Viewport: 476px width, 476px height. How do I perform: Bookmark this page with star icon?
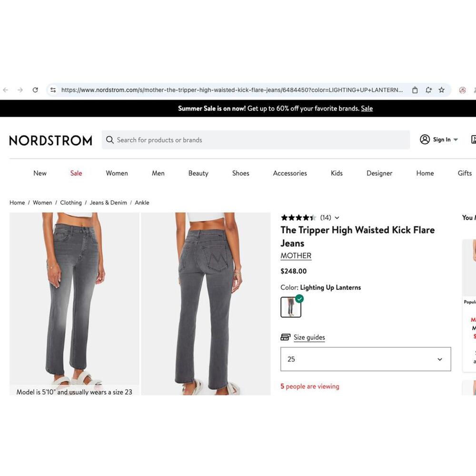pyautogui.click(x=441, y=90)
